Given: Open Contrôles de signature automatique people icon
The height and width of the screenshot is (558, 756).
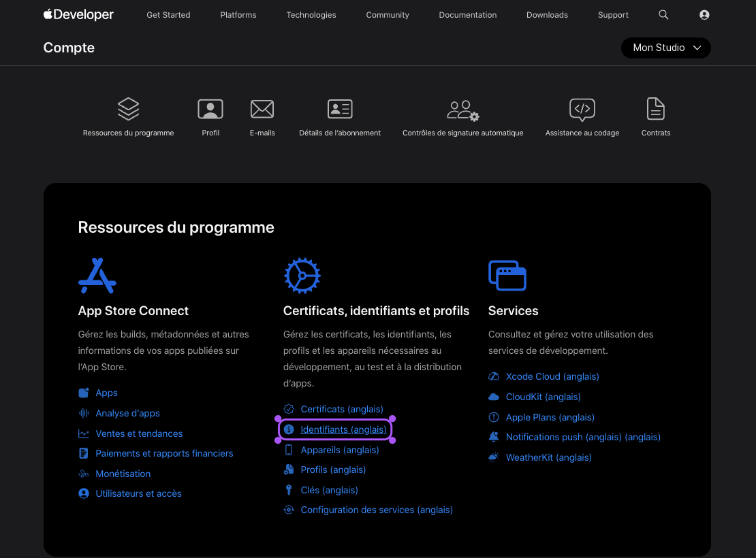Looking at the screenshot, I should coord(463,110).
